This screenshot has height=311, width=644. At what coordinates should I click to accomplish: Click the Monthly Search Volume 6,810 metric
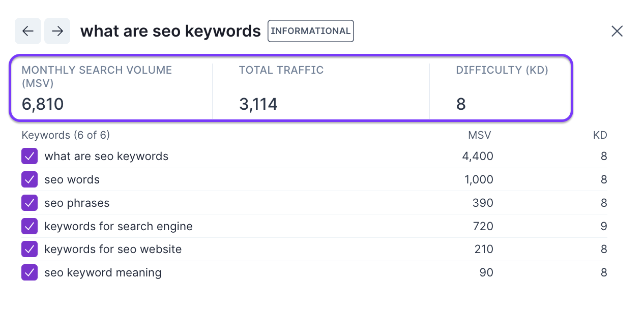pyautogui.click(x=43, y=104)
